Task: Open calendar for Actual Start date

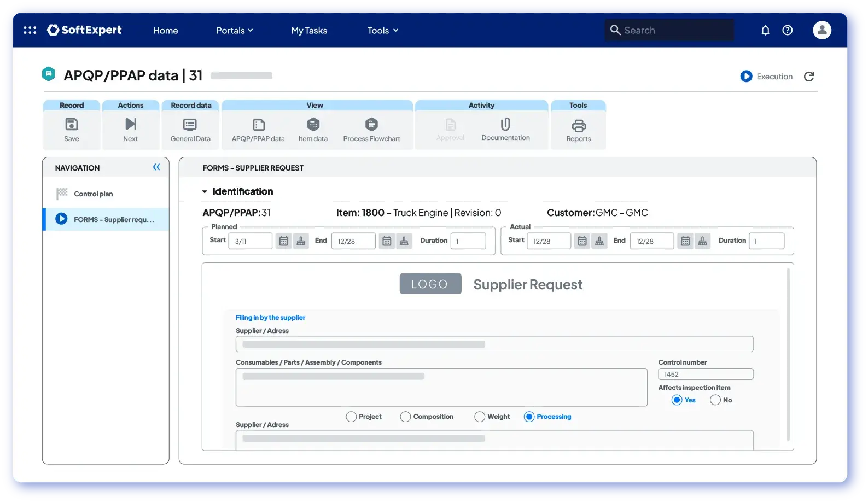Action: tap(582, 241)
